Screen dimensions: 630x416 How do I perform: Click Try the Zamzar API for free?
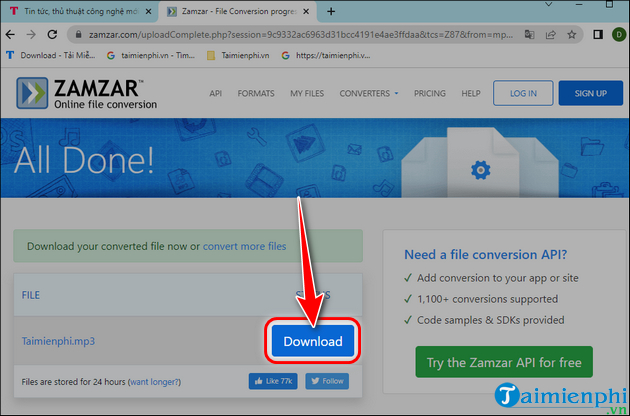point(504,362)
